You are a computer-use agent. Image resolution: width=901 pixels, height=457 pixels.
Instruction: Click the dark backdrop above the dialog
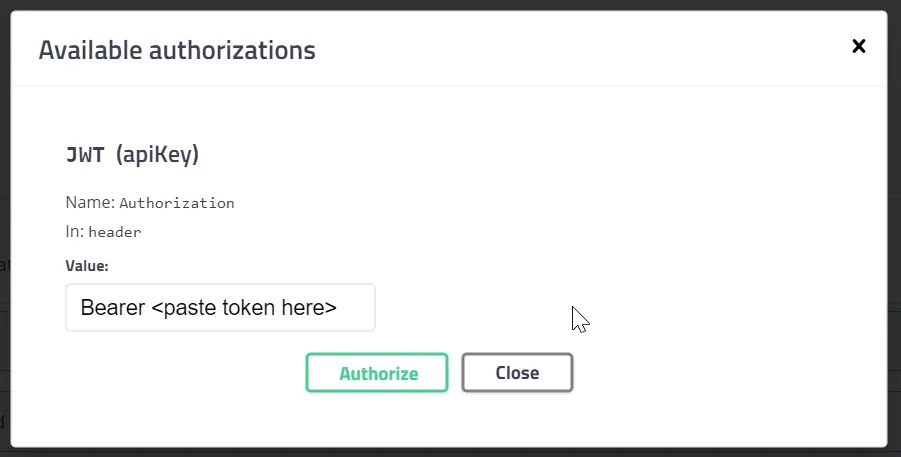448,5
